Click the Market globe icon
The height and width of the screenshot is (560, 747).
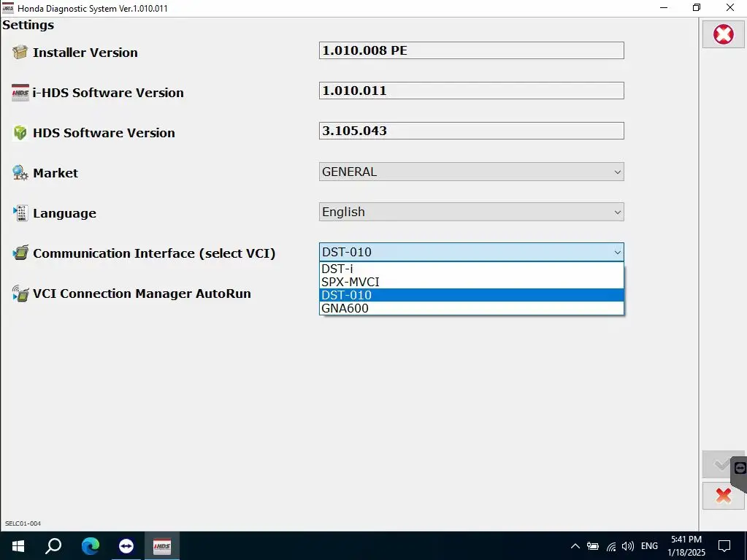20,173
